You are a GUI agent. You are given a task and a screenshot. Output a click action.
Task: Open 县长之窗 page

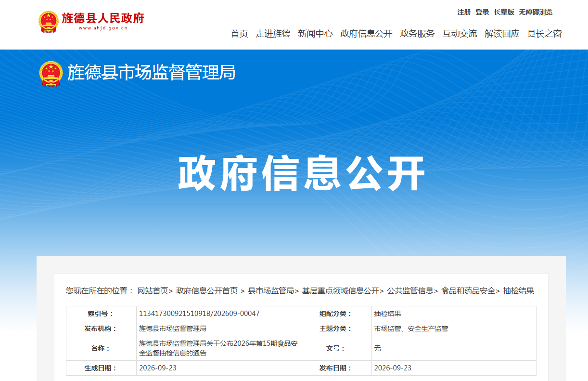[x=544, y=34]
